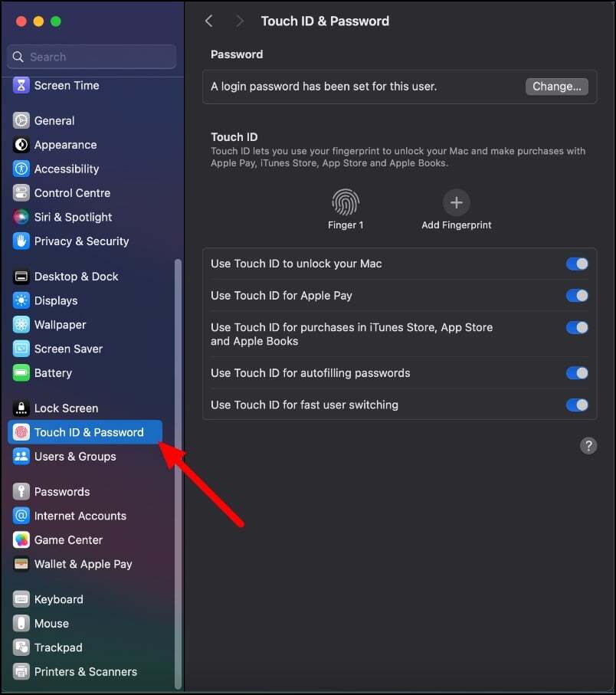Open the Accessibility label in sidebar
Image resolution: width=616 pixels, height=695 pixels.
[x=67, y=169]
